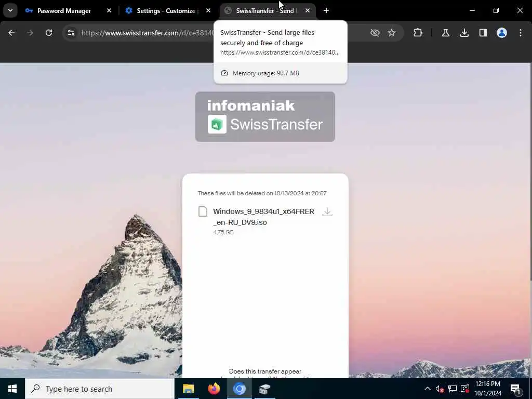Show hidden system tray icons
The width and height of the screenshot is (532, 399).
coord(428,389)
